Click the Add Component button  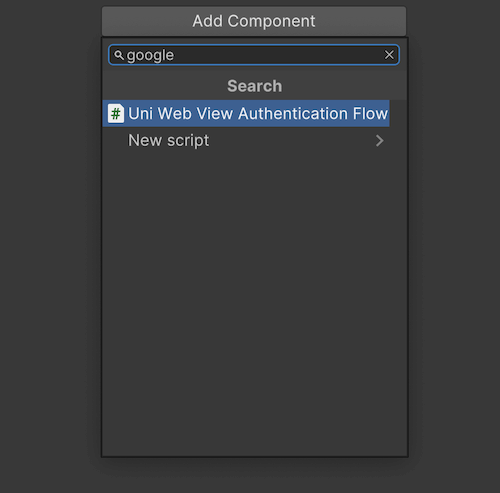[x=254, y=21]
